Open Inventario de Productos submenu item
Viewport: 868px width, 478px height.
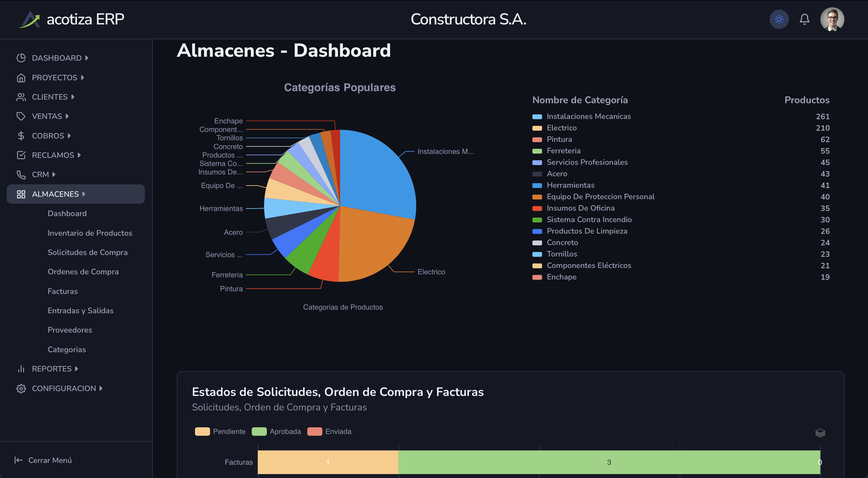pos(90,233)
